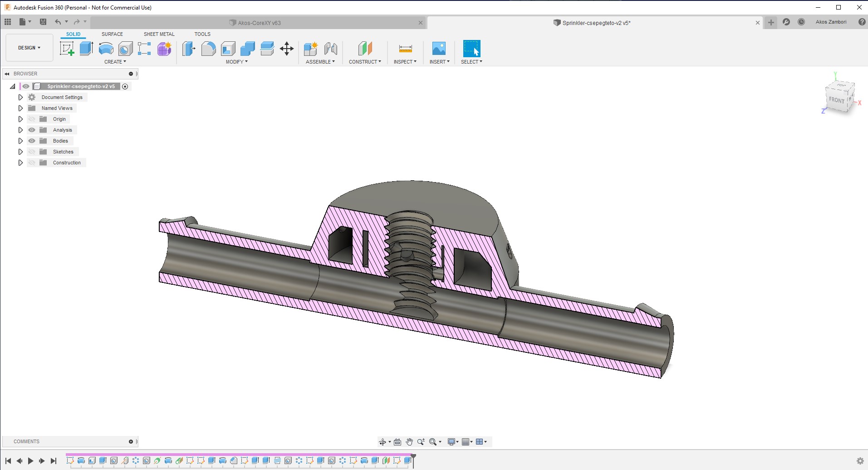Open the INSPECT dropdown menu
The width and height of the screenshot is (868, 470).
(x=405, y=62)
